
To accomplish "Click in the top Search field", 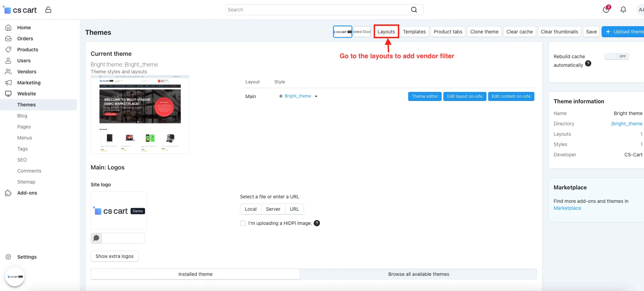I will click(x=317, y=10).
